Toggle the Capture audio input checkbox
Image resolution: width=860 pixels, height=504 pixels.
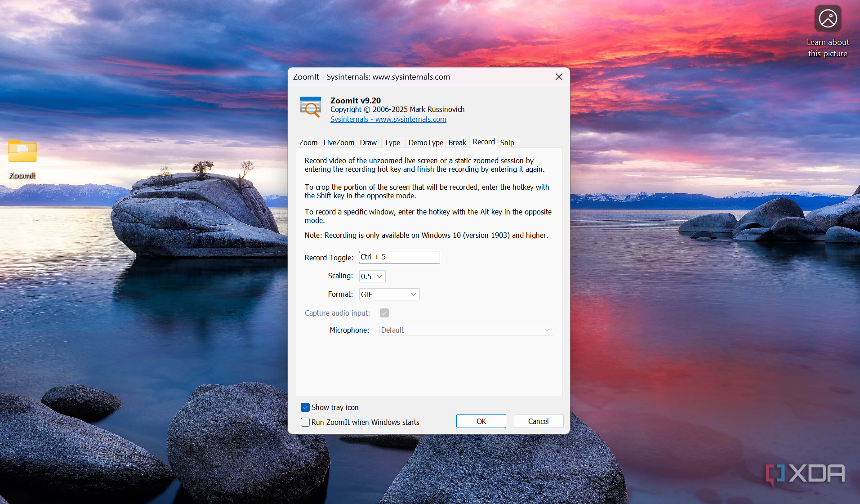[x=384, y=313]
